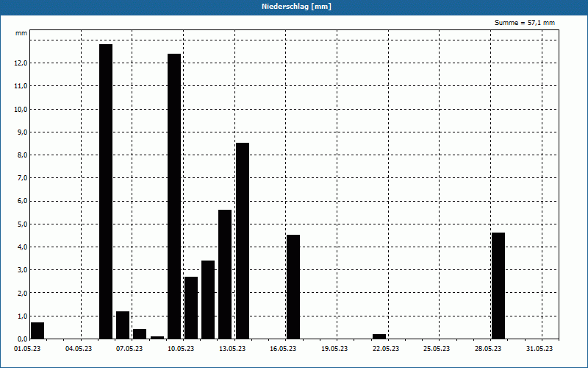Viewport: 588px width, 368px height.
Task: Select the 12,4 mm bar before 10.05.23
Action: [174, 197]
